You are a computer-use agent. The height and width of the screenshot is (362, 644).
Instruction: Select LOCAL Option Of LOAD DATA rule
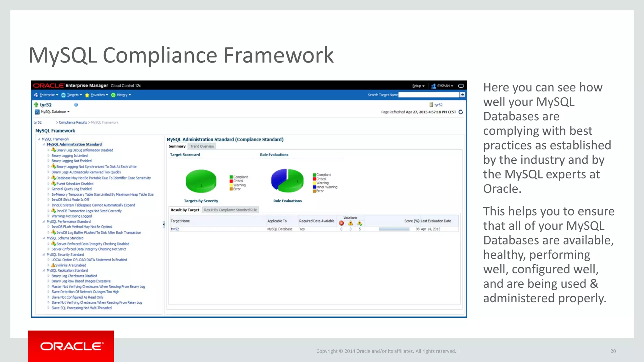coord(89,260)
